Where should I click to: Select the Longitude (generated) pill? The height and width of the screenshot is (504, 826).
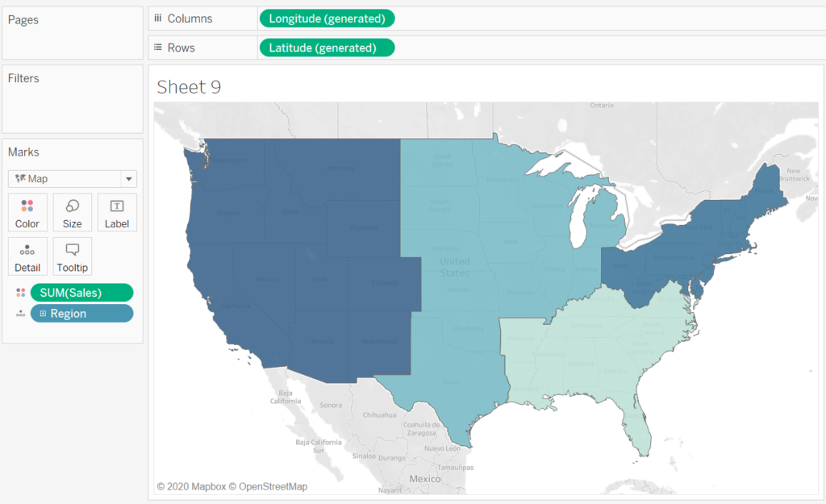pos(327,19)
